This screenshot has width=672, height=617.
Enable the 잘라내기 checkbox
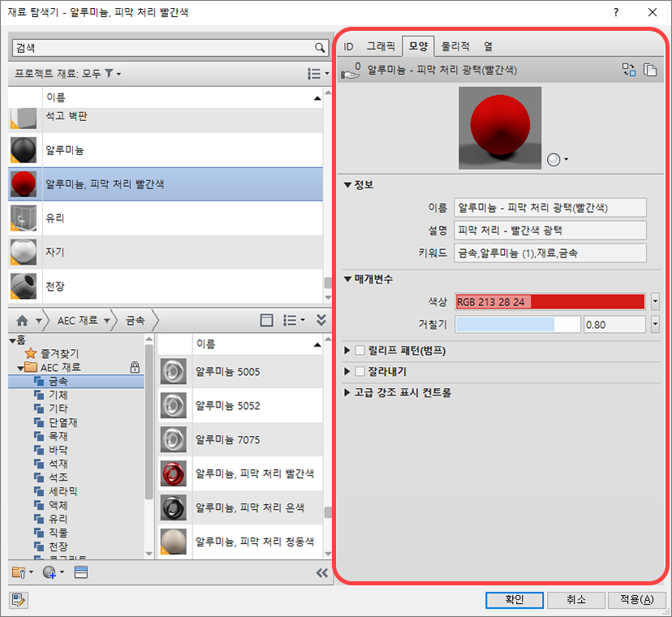click(360, 371)
